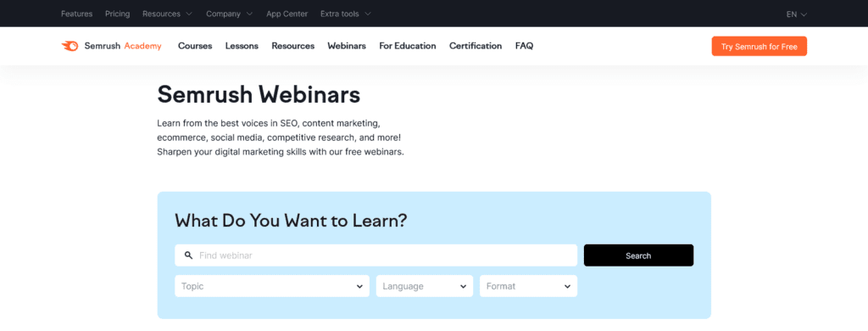This screenshot has width=868, height=331.
Task: Expand the Extra tools dropdown
Action: click(x=346, y=14)
